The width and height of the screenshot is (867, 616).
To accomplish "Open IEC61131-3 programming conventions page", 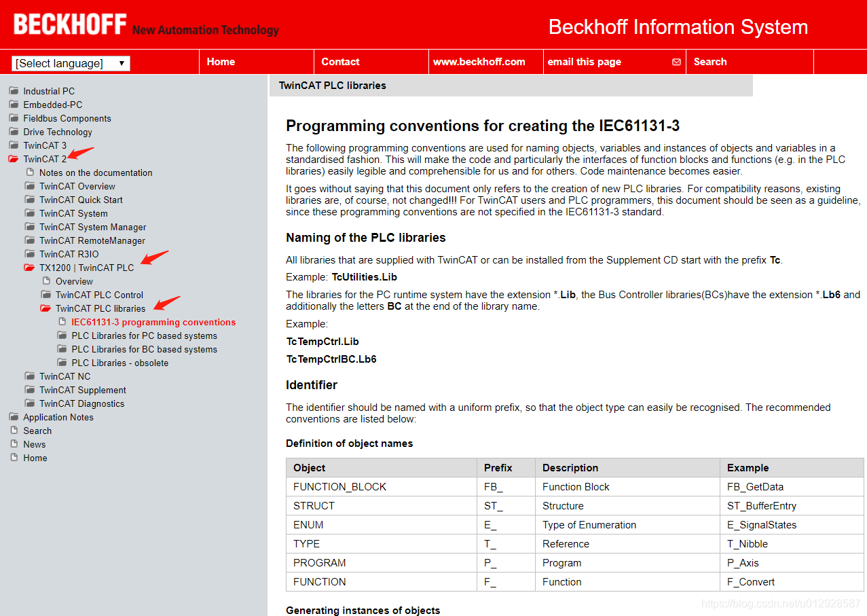I will 153,322.
